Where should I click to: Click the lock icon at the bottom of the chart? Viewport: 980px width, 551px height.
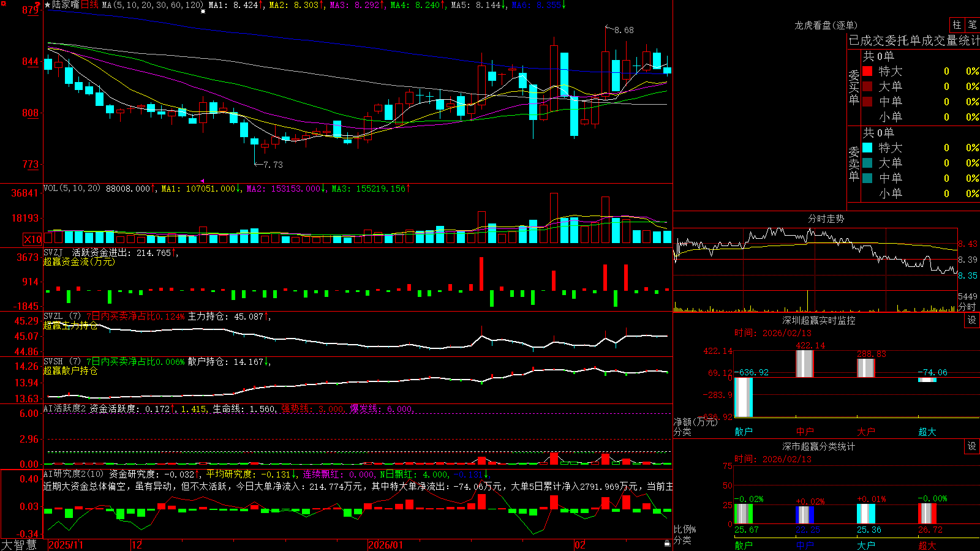tap(667, 543)
